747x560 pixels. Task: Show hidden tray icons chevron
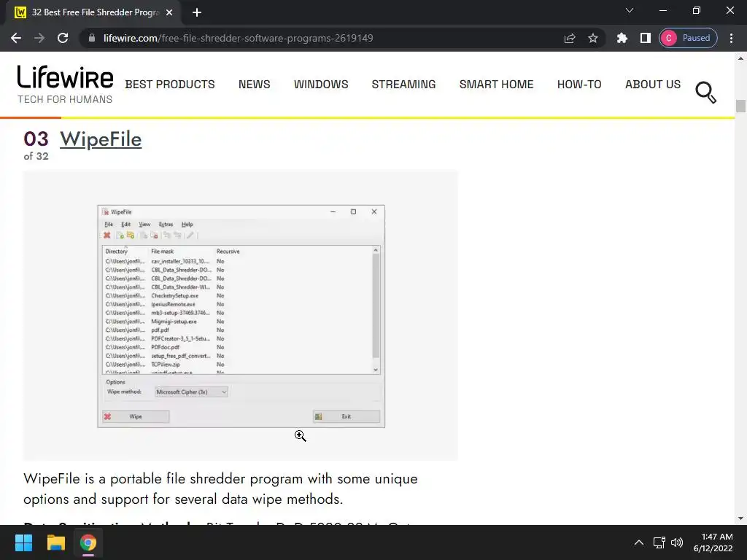point(639,542)
